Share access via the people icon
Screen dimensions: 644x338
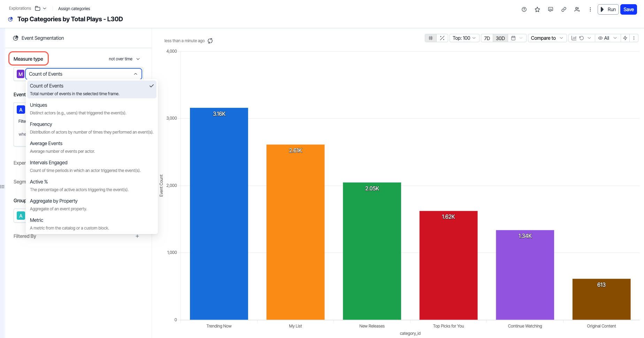coord(577,9)
